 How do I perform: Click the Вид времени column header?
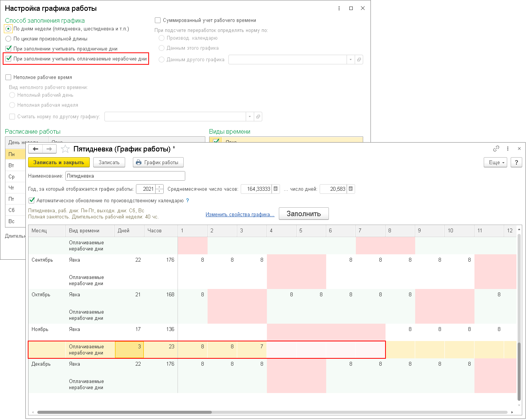(90, 230)
